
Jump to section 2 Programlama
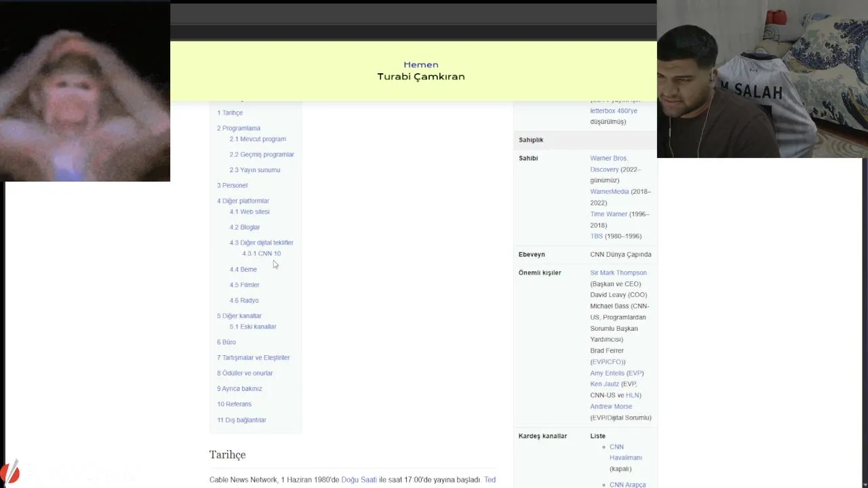click(x=239, y=128)
